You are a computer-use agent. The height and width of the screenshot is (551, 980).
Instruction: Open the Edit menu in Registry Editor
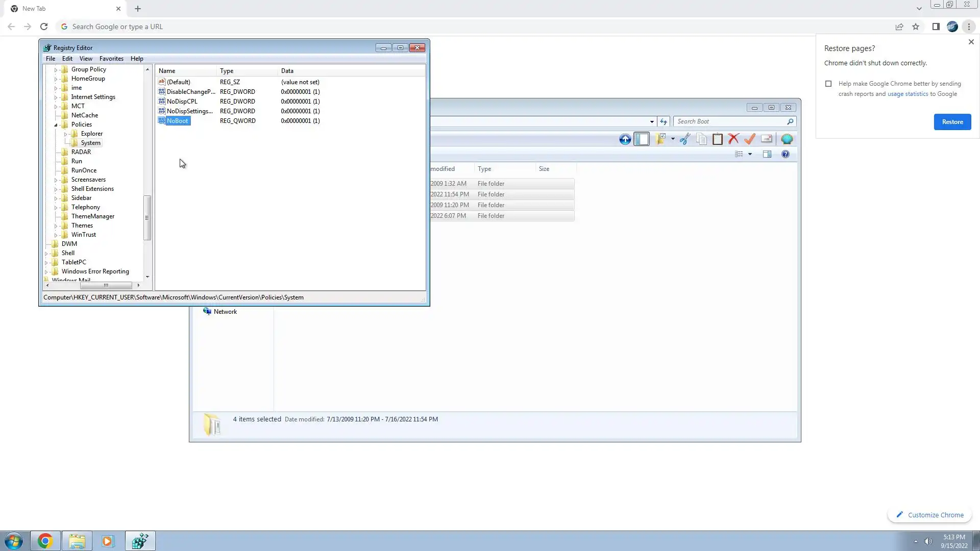point(67,59)
